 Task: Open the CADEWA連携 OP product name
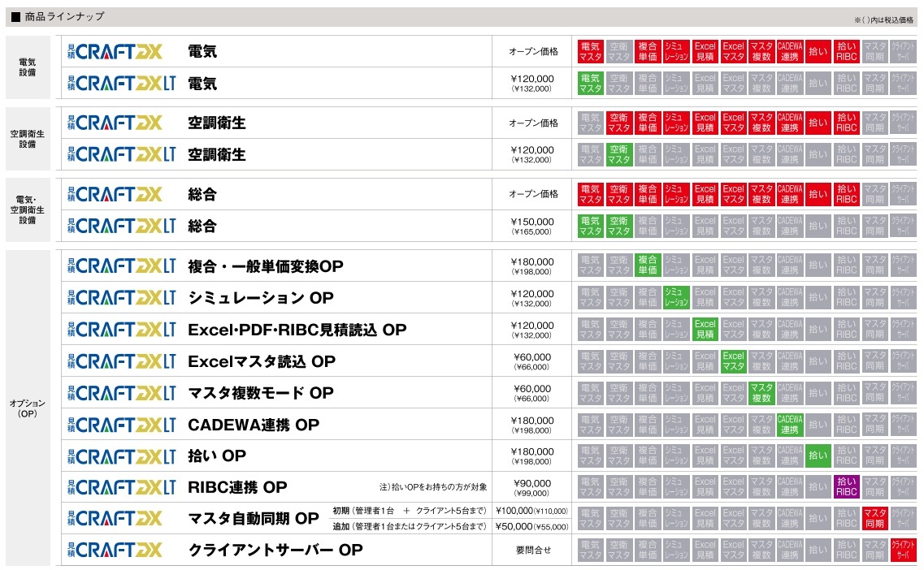tap(254, 425)
